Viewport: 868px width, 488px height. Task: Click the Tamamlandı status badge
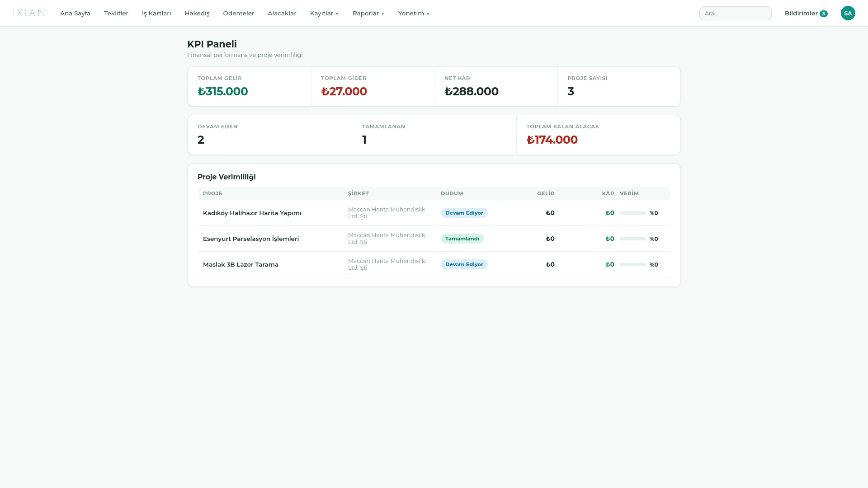click(462, 239)
